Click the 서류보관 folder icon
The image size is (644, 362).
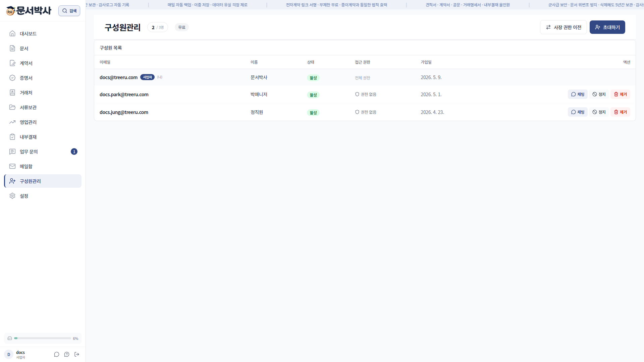click(x=12, y=107)
